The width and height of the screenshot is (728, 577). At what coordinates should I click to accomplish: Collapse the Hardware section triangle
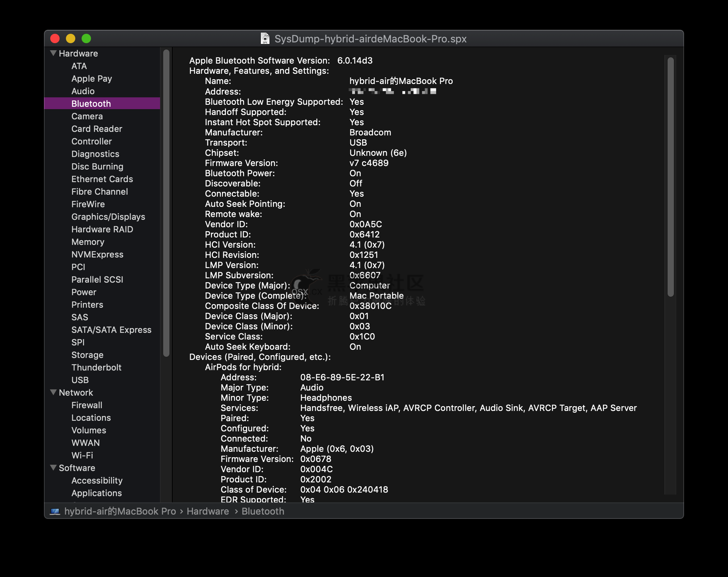coord(54,53)
